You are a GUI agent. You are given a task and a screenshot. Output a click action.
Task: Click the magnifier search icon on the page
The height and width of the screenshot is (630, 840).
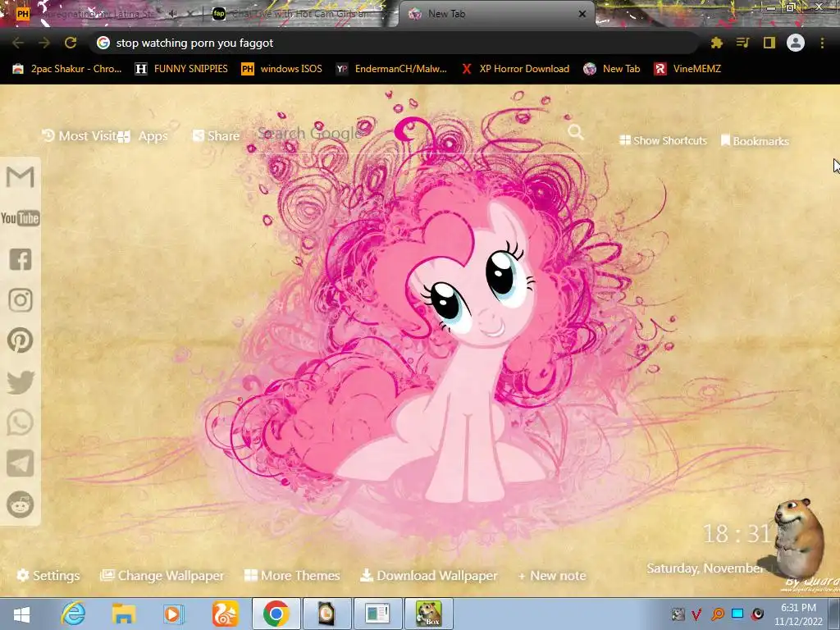(576, 132)
